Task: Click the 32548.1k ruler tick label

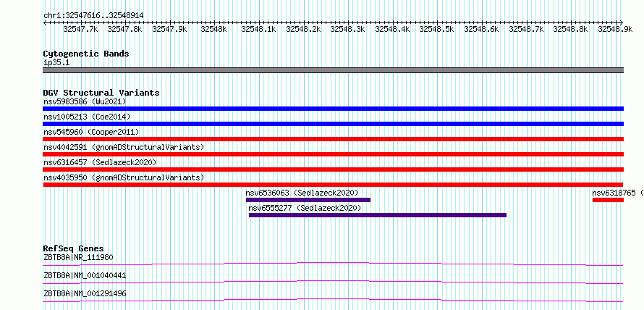Action: [258, 29]
